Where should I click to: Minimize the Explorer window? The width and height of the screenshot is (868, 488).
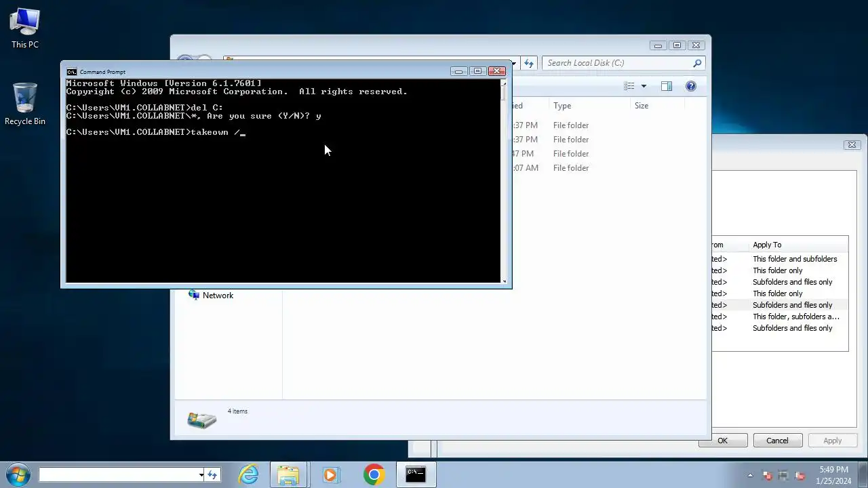pos(658,45)
